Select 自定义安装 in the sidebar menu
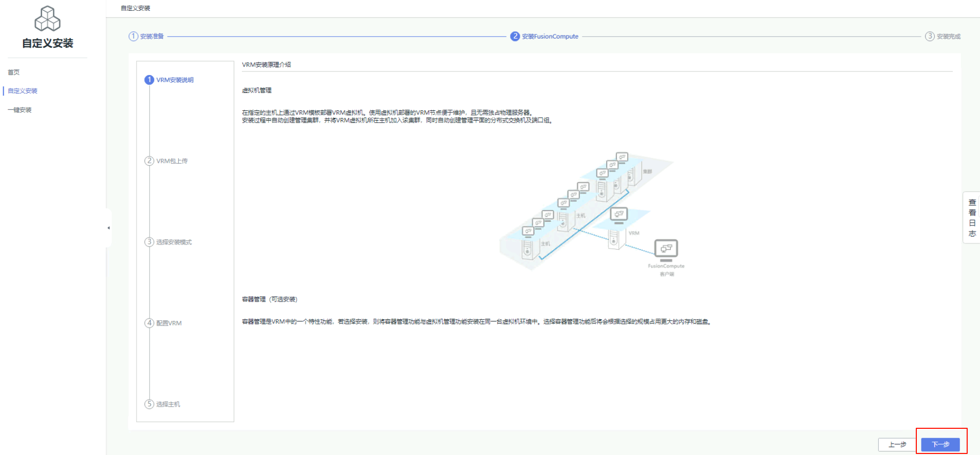Viewport: 980px width, 455px height. [23, 91]
